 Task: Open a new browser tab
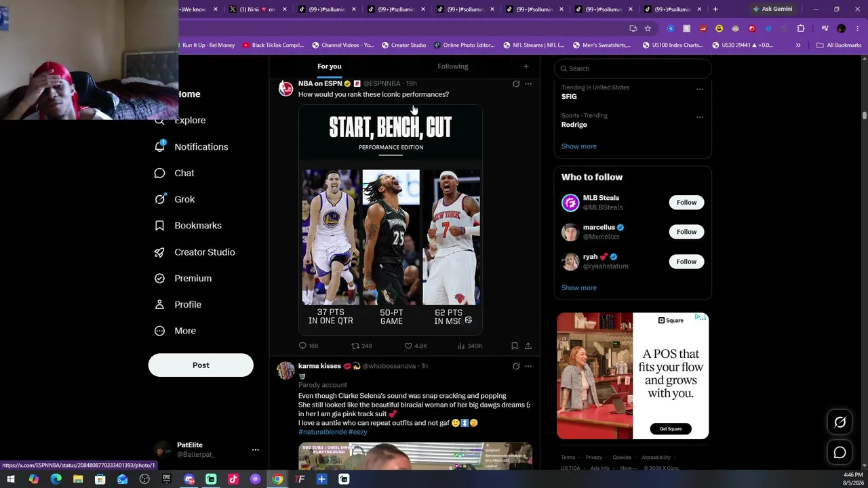(x=715, y=9)
